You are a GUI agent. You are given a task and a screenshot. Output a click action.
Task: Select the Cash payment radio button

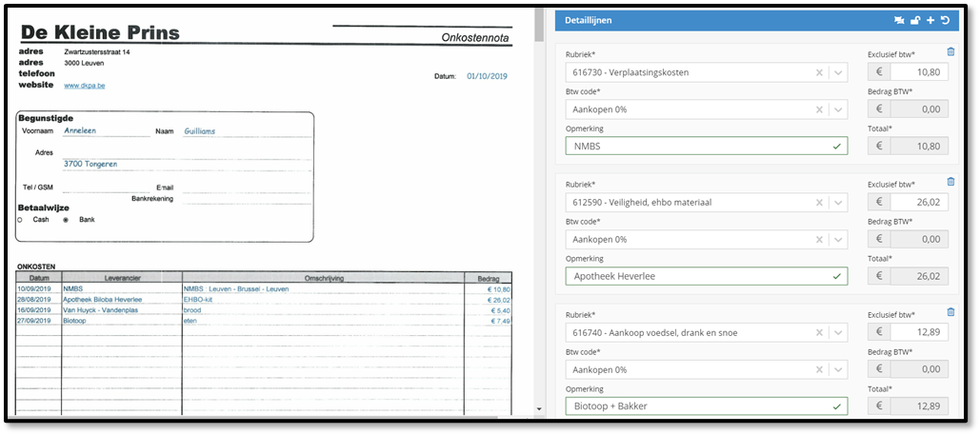pyautogui.click(x=20, y=220)
